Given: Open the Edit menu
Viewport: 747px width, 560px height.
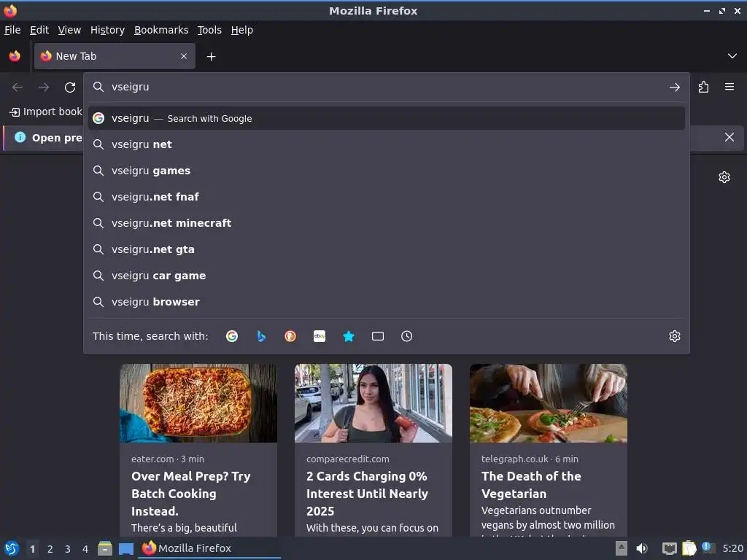Looking at the screenshot, I should click(39, 30).
